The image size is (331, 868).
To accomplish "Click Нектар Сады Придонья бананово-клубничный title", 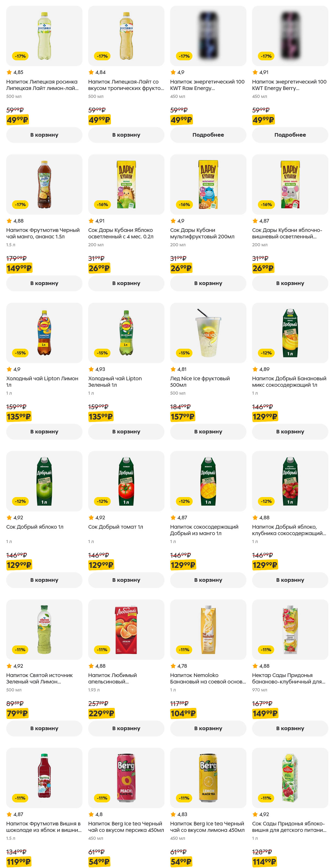I will point(289,678).
